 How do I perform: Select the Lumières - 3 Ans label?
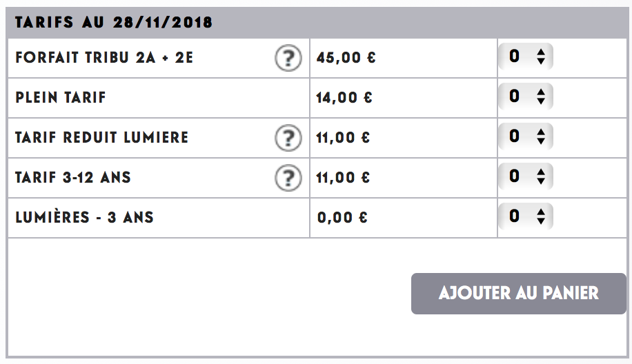(x=85, y=217)
